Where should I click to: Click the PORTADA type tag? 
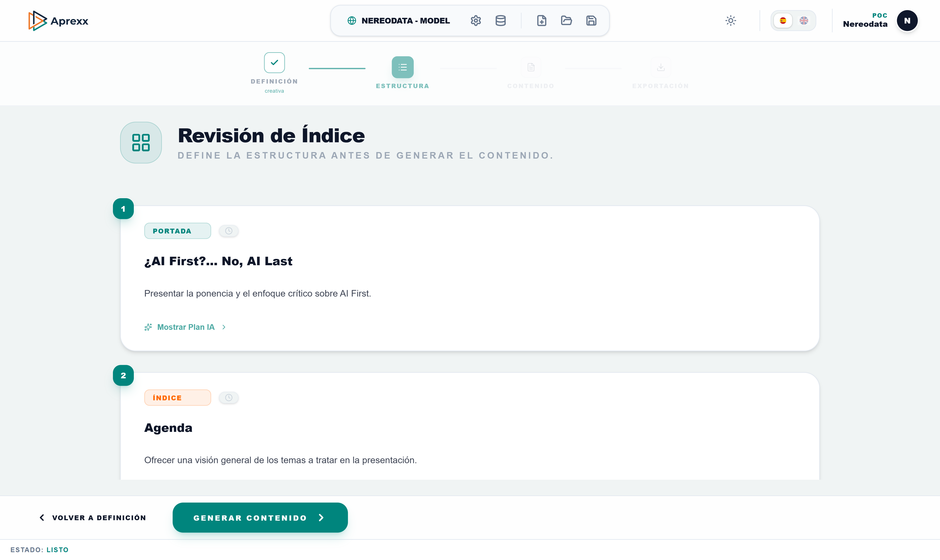click(177, 231)
